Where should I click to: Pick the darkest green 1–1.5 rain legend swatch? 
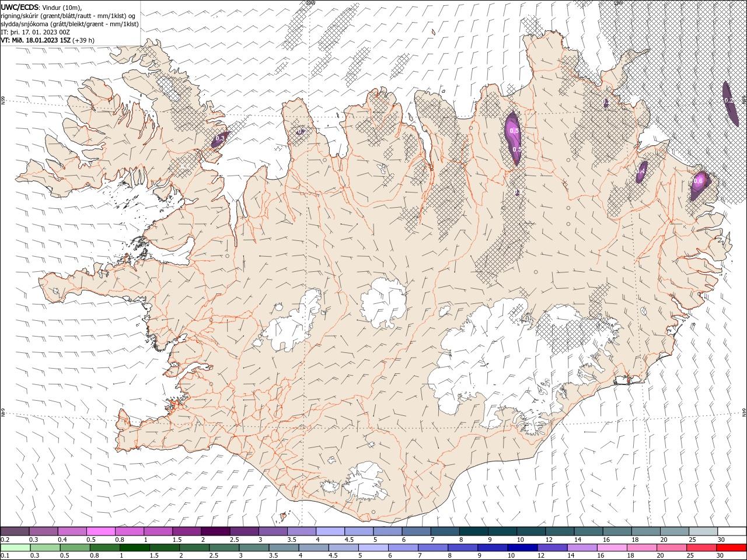135,548
